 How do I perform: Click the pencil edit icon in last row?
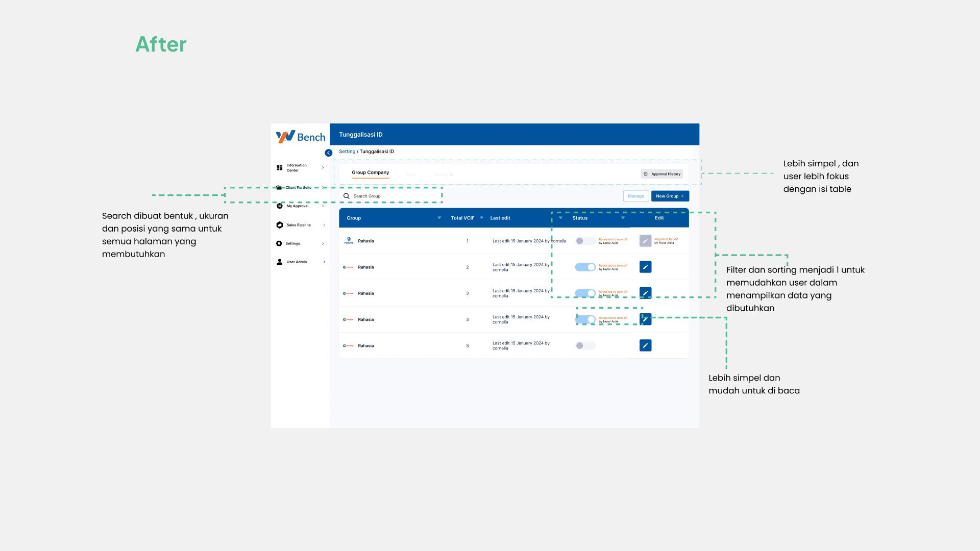click(x=645, y=345)
